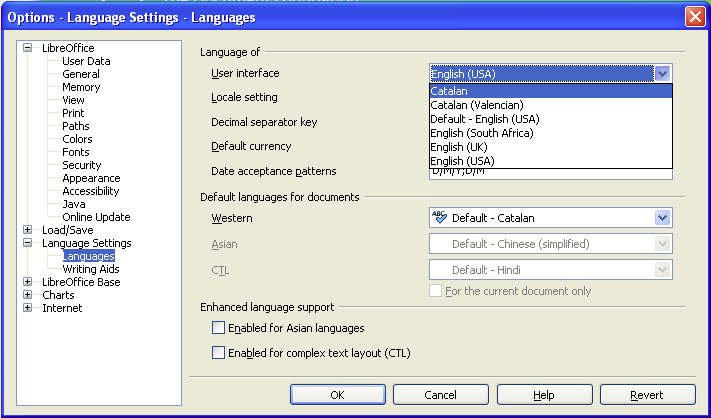The width and height of the screenshot is (711, 418).
Task: Select English (UK) in the dropdown list
Action: point(460,147)
